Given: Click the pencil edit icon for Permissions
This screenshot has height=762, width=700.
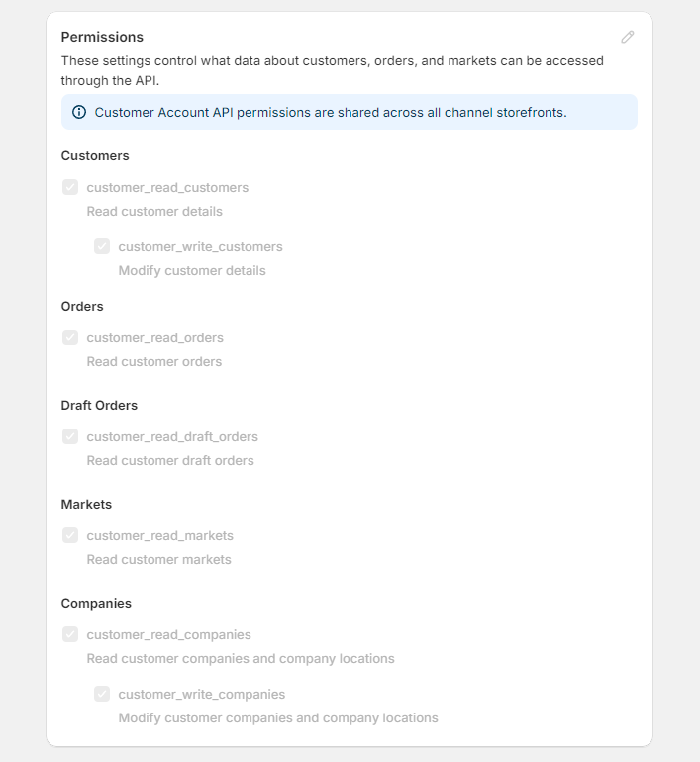Looking at the screenshot, I should coord(628,37).
